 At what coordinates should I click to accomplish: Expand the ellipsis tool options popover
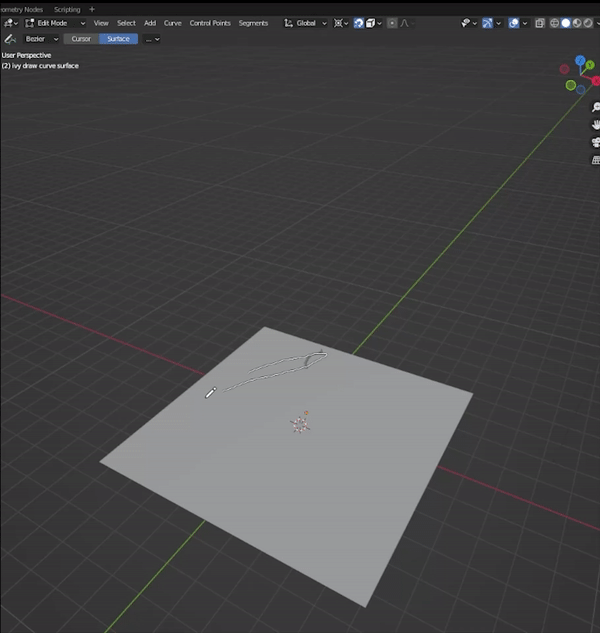[x=152, y=39]
